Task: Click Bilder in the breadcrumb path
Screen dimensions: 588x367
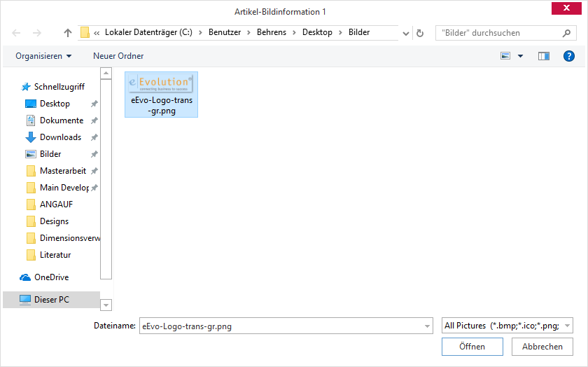Action: (x=359, y=32)
